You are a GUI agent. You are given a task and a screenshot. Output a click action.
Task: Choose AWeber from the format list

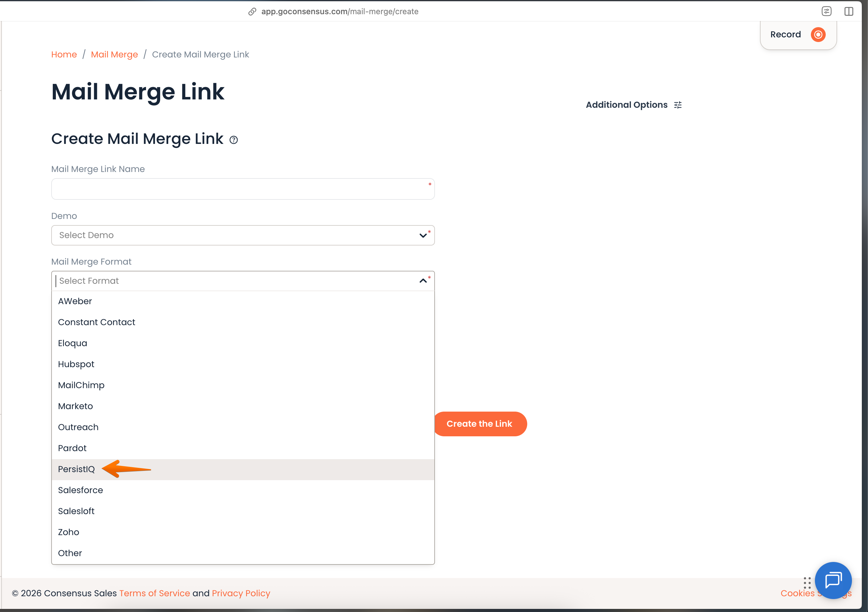point(243,301)
